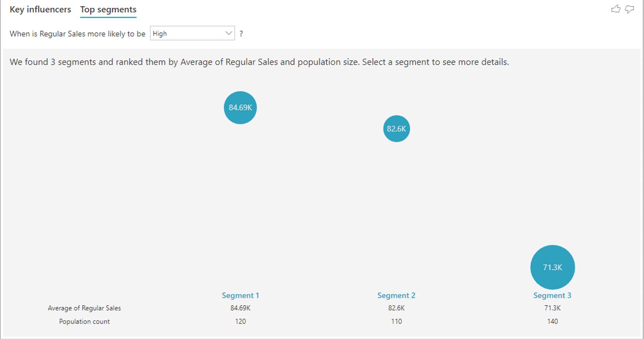Viewport: 644px width, 339px height.
Task: Click Segment 3's average value 71.3K
Action: tap(552, 308)
